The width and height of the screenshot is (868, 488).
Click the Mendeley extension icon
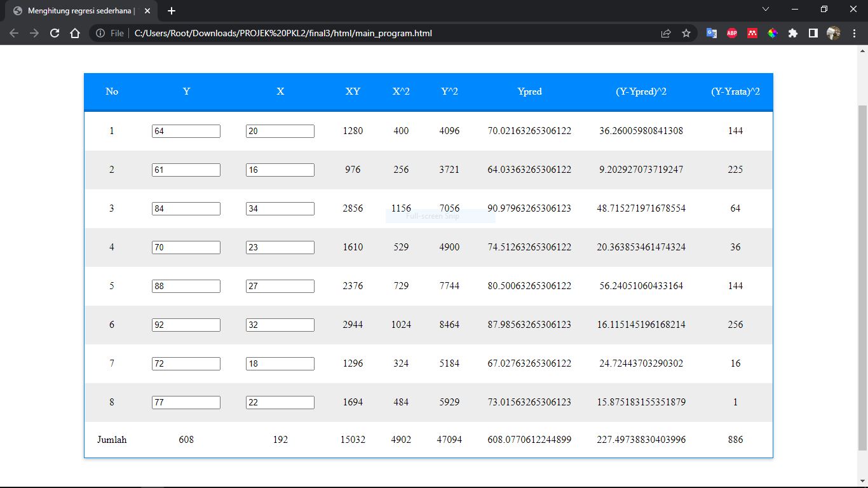pos(752,33)
